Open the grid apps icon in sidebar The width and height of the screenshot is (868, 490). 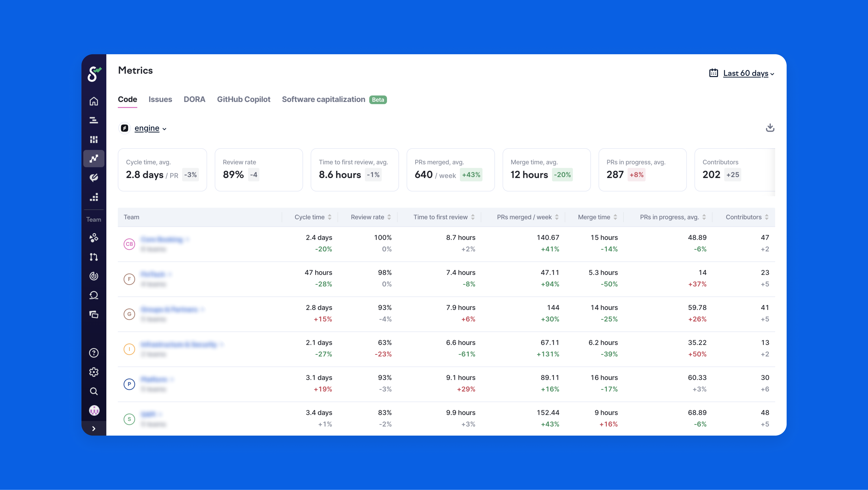tap(94, 140)
